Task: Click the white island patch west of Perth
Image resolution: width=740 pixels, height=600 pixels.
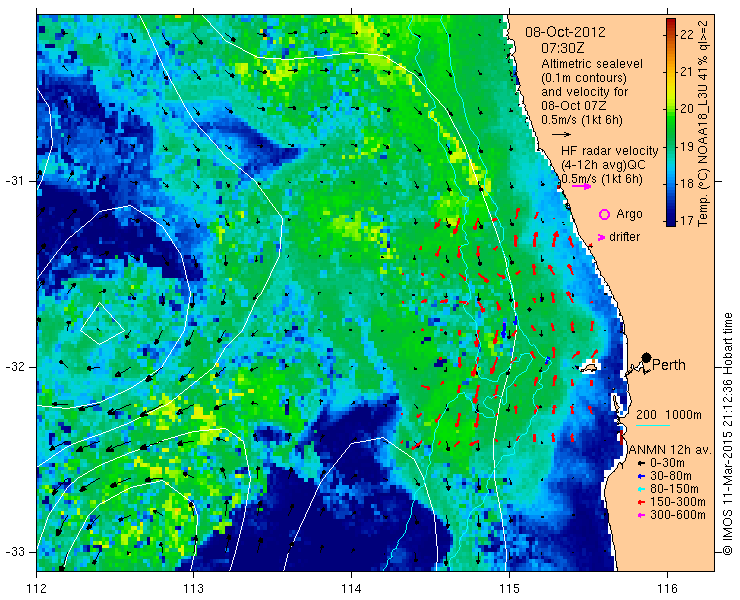Action: click(590, 366)
